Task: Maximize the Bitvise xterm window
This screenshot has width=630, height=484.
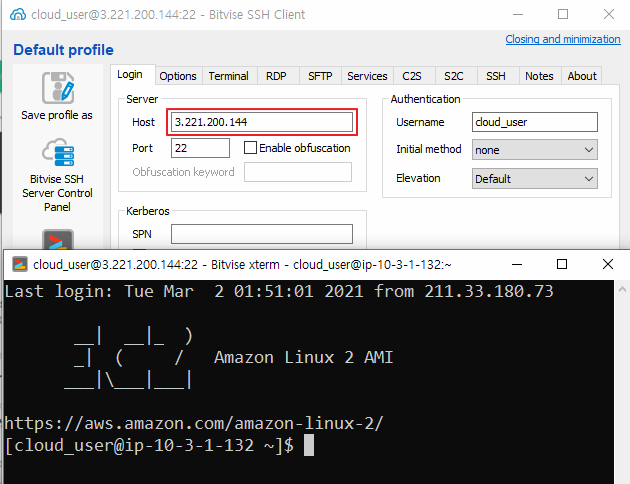Action: pos(562,264)
